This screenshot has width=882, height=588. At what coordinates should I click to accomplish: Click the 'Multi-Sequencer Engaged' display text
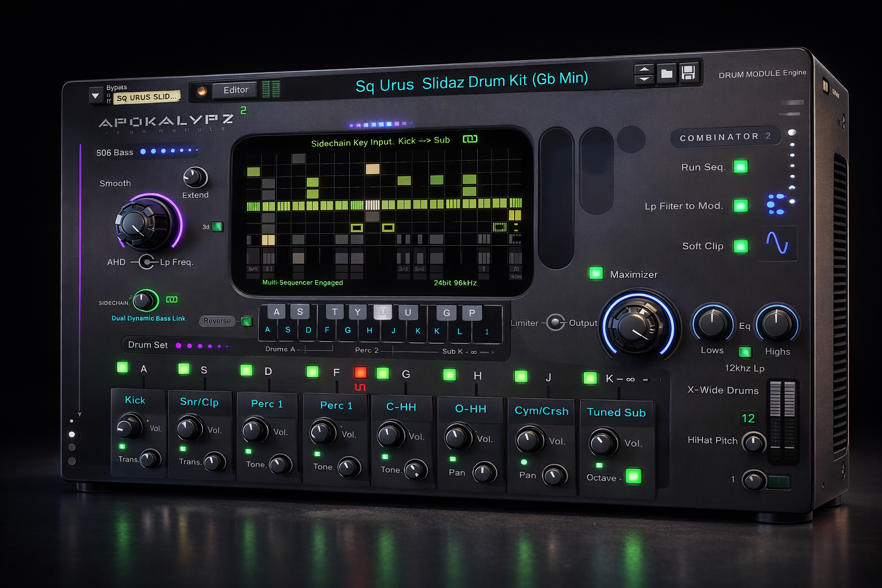(303, 283)
